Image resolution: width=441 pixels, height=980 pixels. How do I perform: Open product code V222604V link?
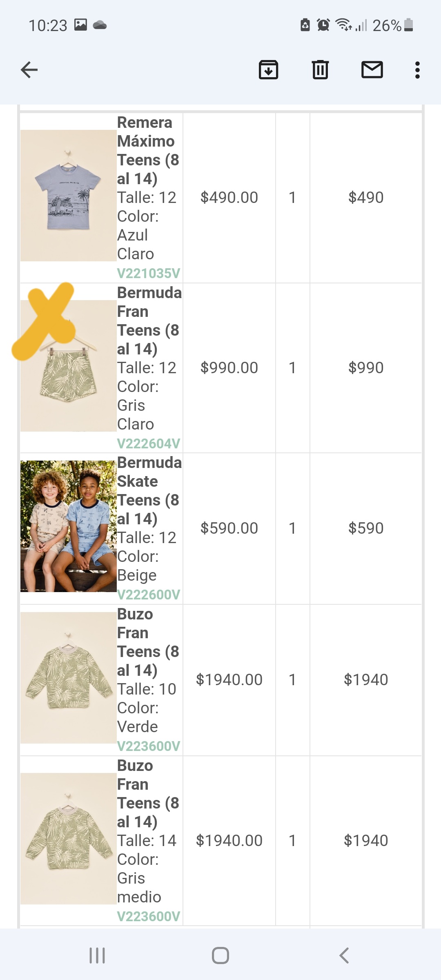[x=148, y=443]
